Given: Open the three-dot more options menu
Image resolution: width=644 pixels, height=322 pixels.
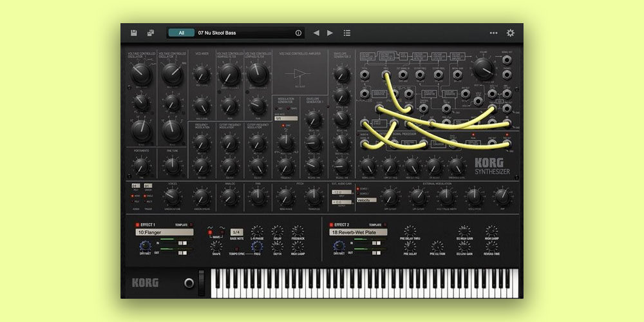Looking at the screenshot, I should coord(493,33).
